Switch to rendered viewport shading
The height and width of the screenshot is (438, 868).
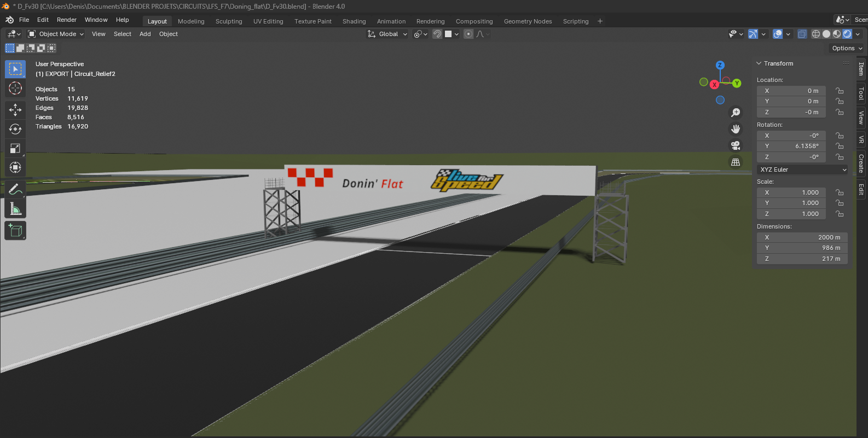click(847, 34)
